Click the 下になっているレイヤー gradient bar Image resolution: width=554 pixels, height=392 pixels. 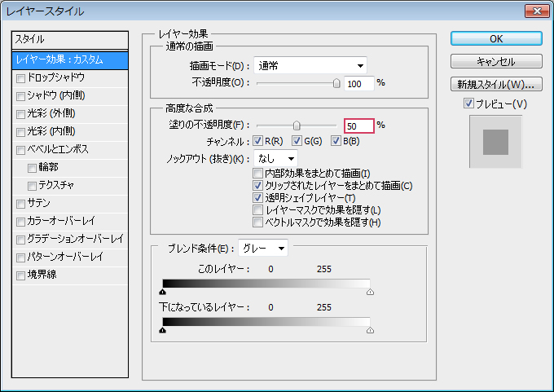click(x=266, y=322)
